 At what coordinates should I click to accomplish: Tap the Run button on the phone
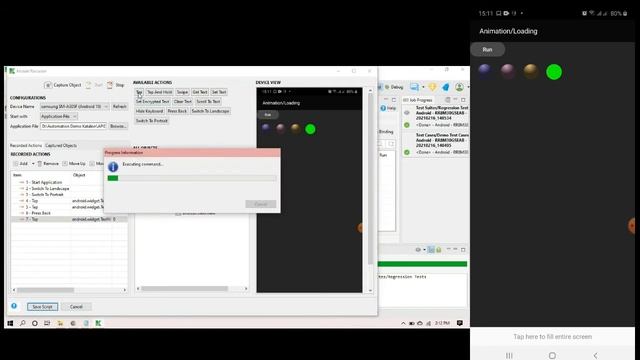pos(487,49)
